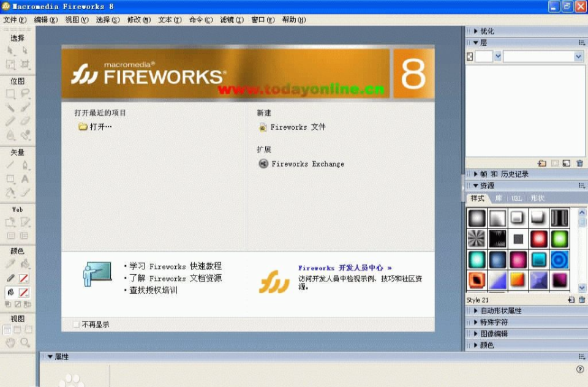Screen dimensions: 588x387
Task: Switch to Full screen view mode
Action: click(x=28, y=330)
